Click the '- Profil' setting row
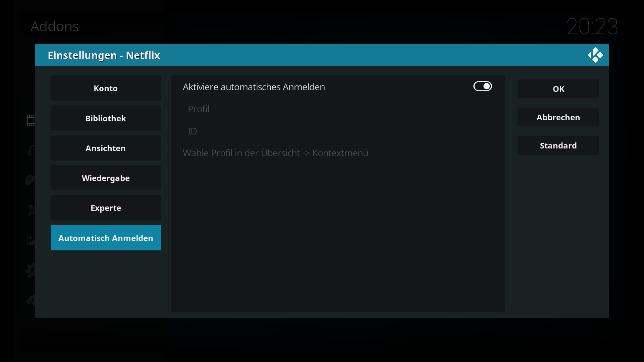644x362 pixels. click(337, 109)
